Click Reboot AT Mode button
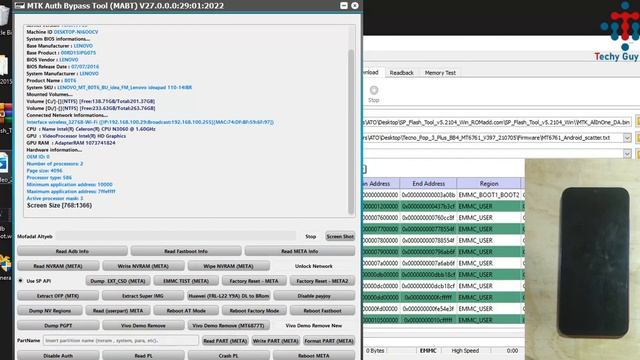 [x=186, y=311]
